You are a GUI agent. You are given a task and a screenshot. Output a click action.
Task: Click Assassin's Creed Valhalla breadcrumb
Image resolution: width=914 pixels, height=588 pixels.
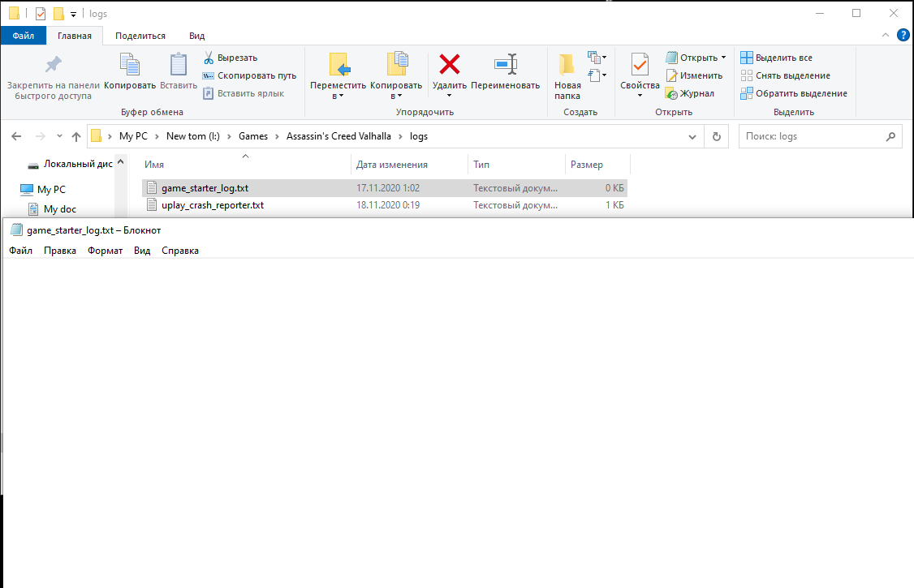[x=338, y=136]
